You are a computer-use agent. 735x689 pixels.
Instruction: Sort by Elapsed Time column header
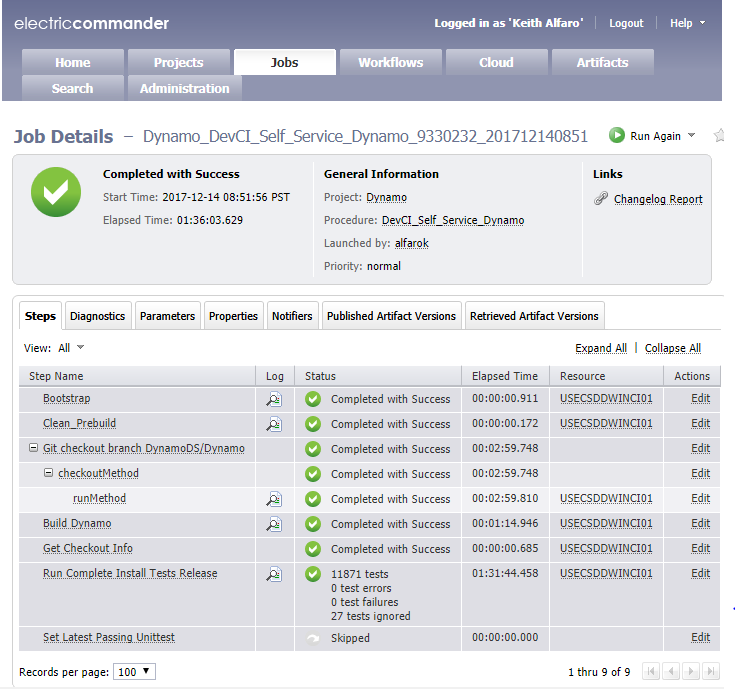pos(505,376)
